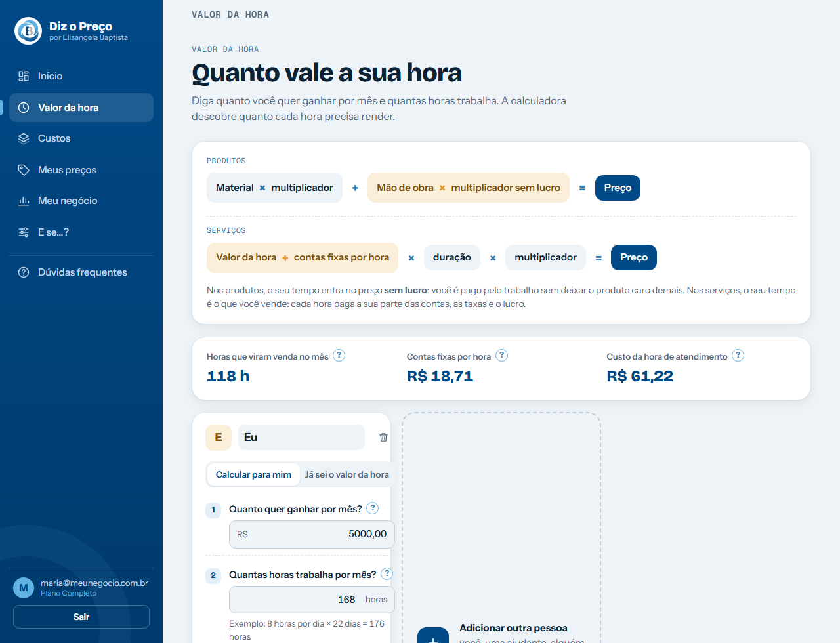Go to Início in sidebar
The image size is (840, 643).
(x=81, y=76)
